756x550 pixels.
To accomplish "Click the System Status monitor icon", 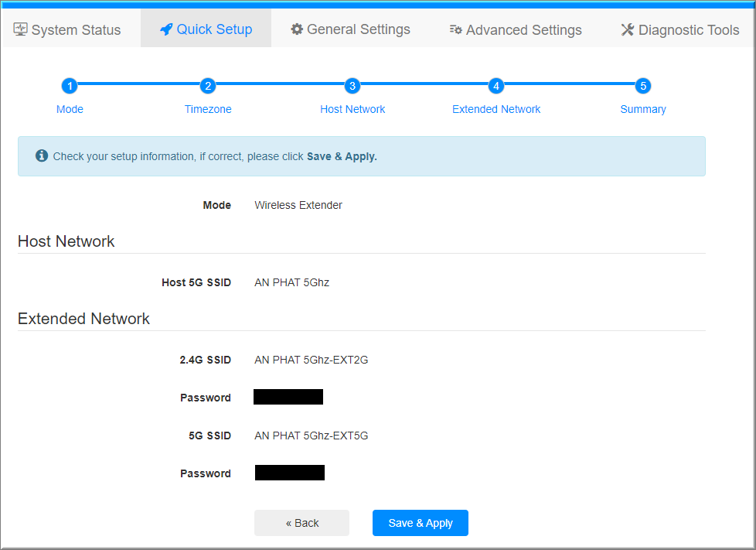I will tap(21, 29).
